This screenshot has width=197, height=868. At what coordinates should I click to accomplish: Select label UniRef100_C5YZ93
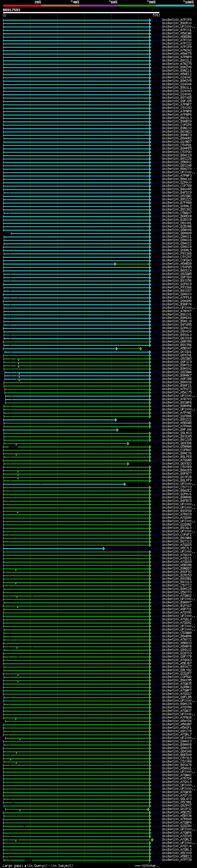[x=177, y=108]
